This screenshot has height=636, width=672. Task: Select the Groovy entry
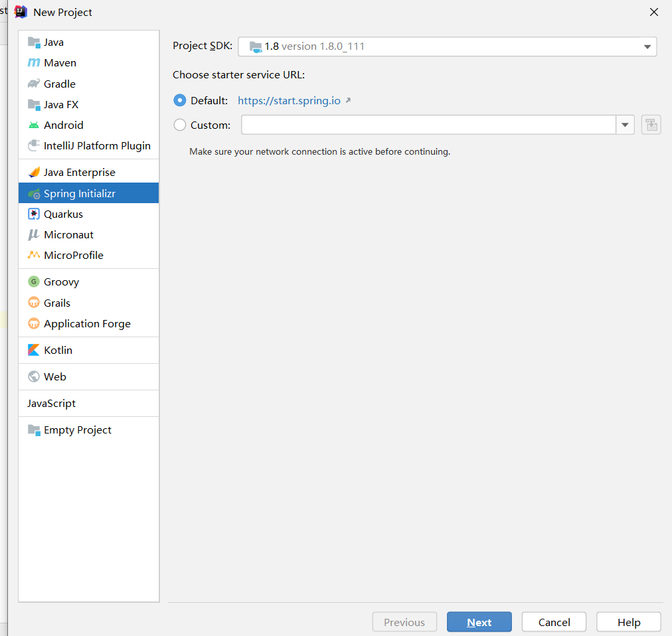click(x=89, y=281)
